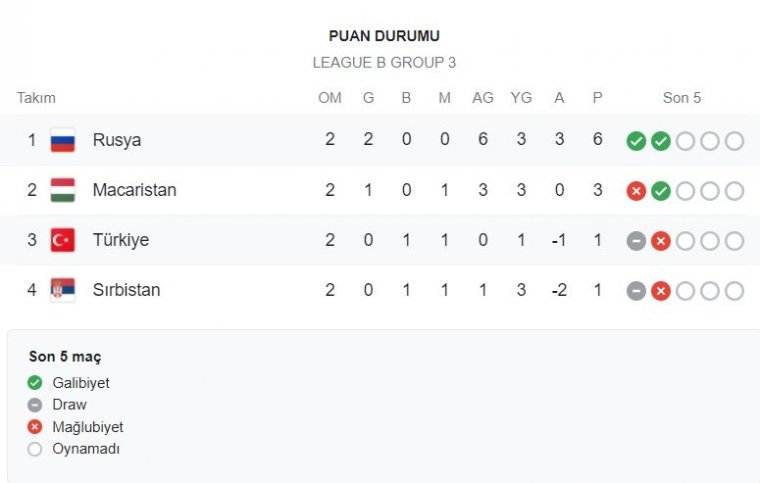
Task: Click the Türkiye flag icon
Action: pos(63,240)
